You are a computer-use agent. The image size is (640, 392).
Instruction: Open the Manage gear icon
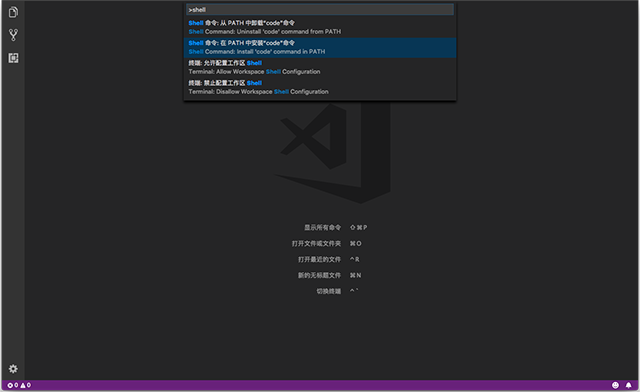click(13, 369)
